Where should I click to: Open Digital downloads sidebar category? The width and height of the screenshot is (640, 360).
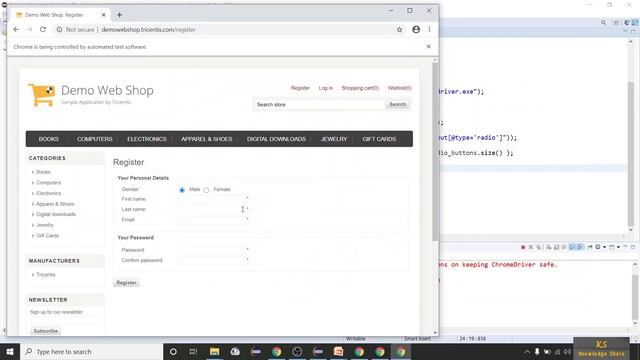coord(56,214)
